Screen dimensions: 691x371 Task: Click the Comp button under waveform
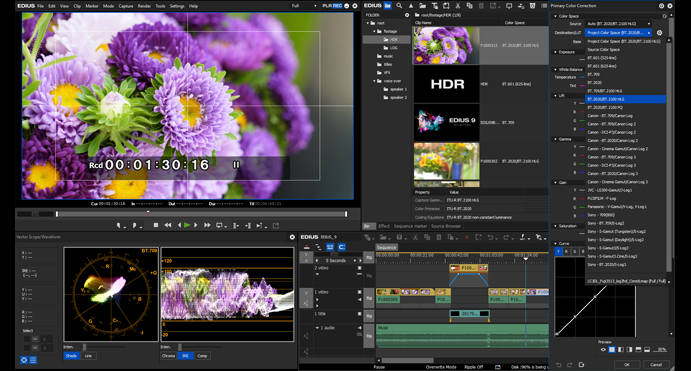pos(202,356)
